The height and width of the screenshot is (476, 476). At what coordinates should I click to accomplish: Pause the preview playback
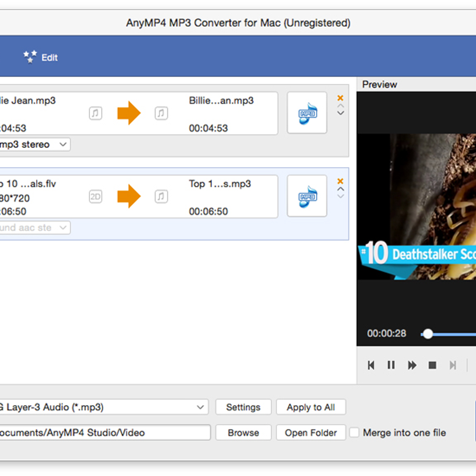pos(391,365)
